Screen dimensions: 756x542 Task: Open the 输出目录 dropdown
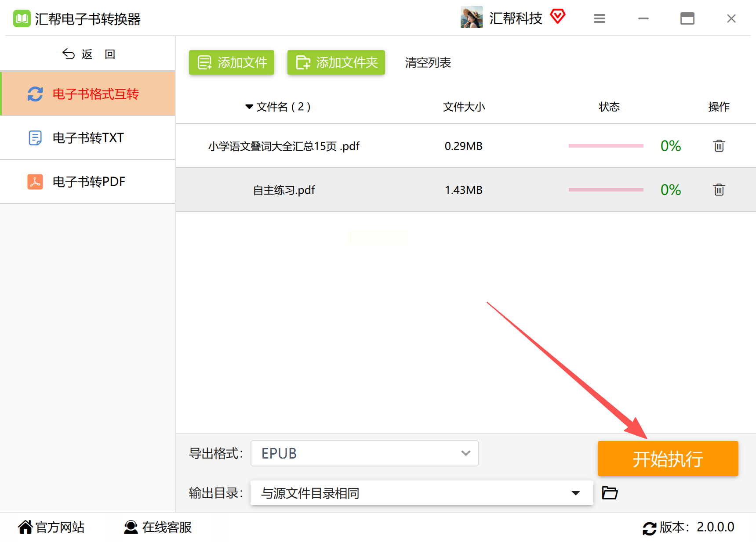[x=422, y=493]
